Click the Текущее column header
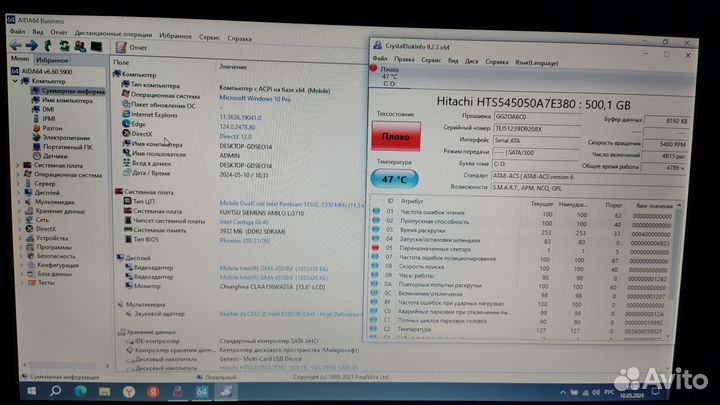 coord(542,203)
